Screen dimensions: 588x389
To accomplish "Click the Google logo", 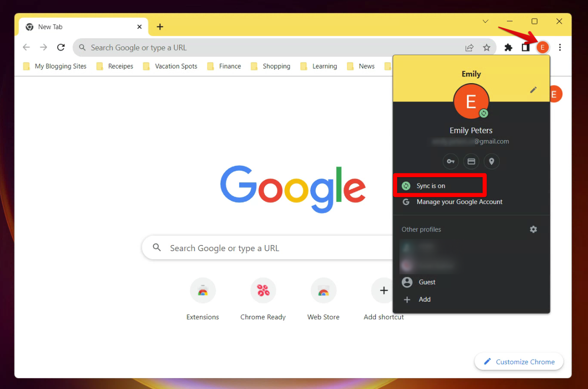I will pyautogui.click(x=293, y=189).
